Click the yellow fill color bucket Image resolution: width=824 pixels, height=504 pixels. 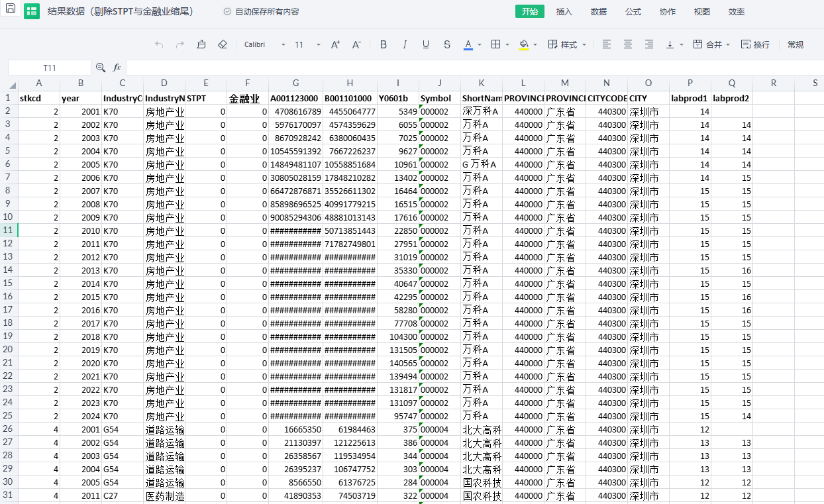coord(524,44)
